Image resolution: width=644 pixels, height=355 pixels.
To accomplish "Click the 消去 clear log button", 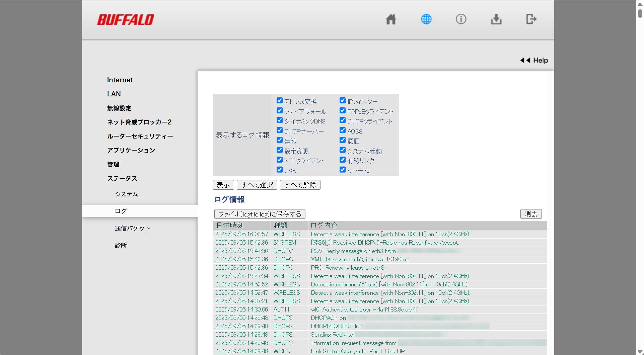I will pos(531,214).
